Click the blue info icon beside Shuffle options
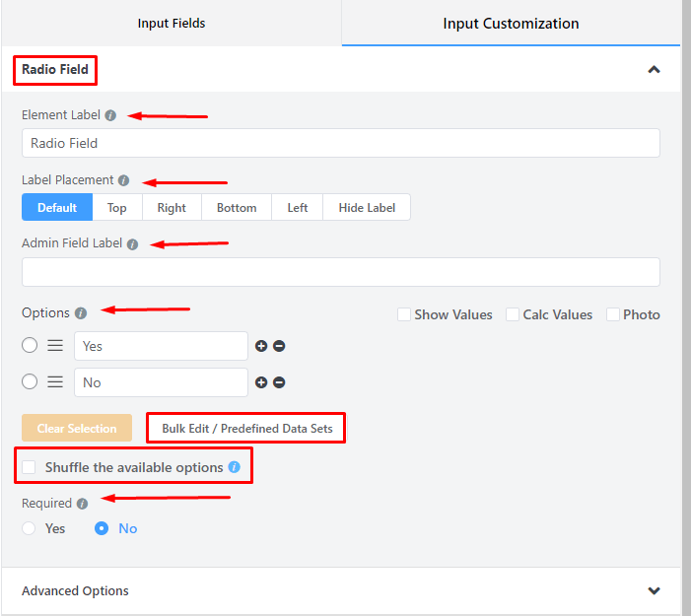Viewport: 691px width, 616px height. point(234,467)
